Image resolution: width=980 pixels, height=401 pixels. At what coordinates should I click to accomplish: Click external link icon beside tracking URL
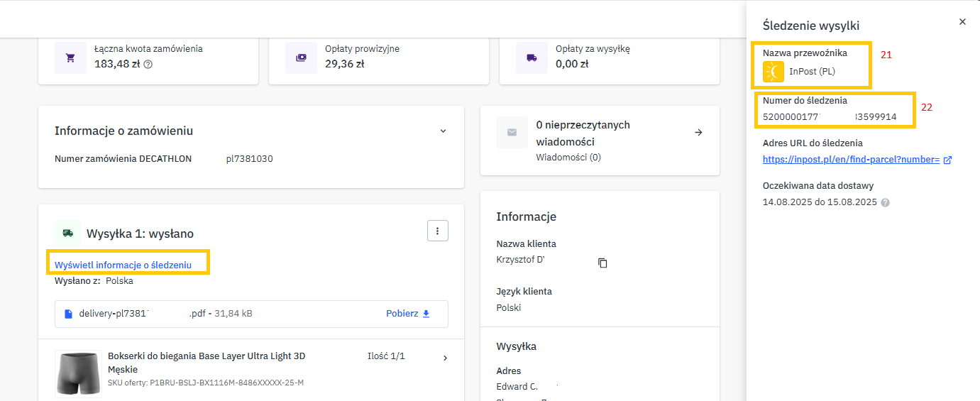click(x=947, y=160)
